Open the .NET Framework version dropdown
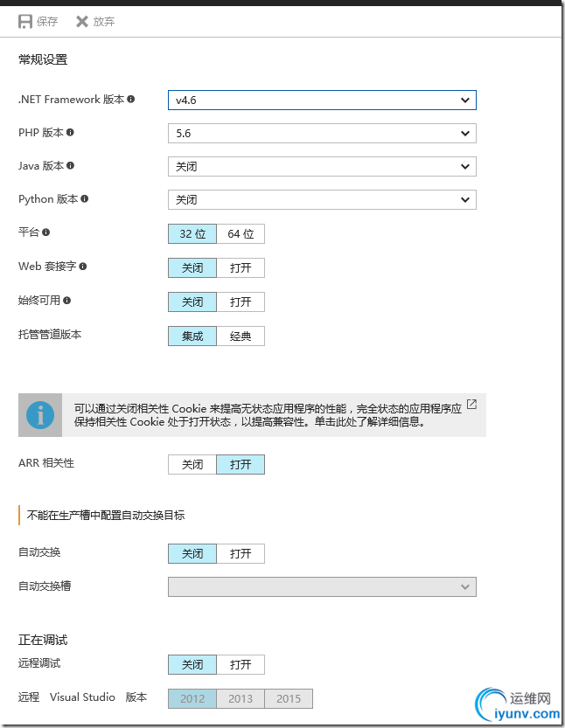The width and height of the screenshot is (565, 728). coord(322,101)
